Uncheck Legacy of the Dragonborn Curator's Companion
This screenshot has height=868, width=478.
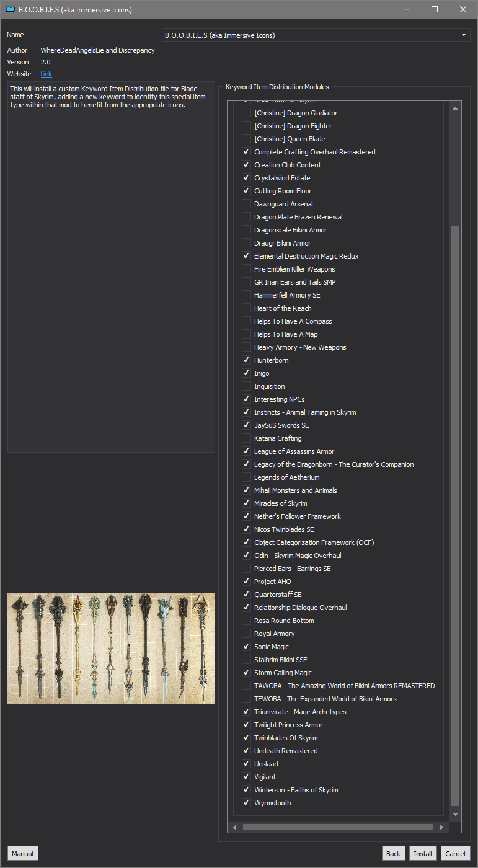coord(246,464)
